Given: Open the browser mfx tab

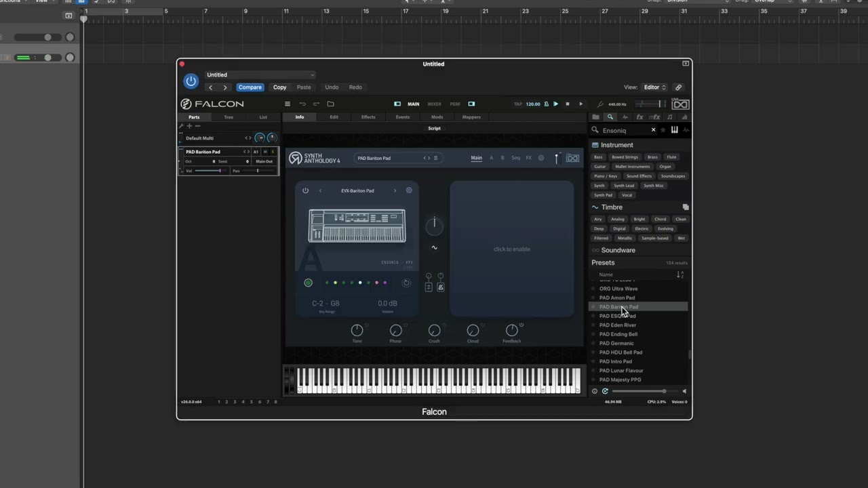Looking at the screenshot, I should (x=654, y=117).
